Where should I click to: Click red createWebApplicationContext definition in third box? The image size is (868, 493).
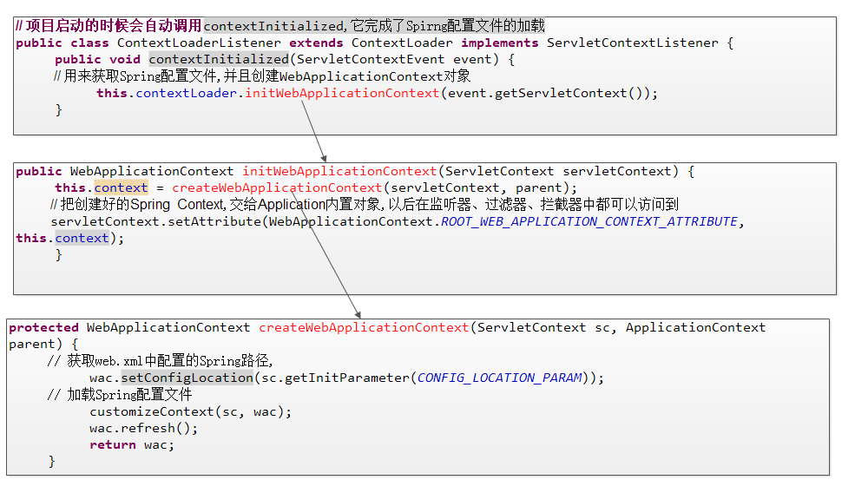coord(364,327)
